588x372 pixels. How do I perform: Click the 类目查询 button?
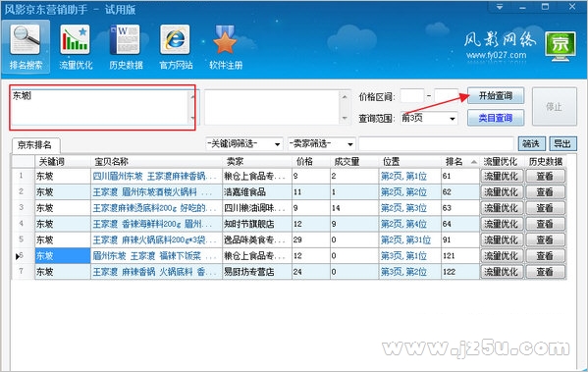pos(496,118)
